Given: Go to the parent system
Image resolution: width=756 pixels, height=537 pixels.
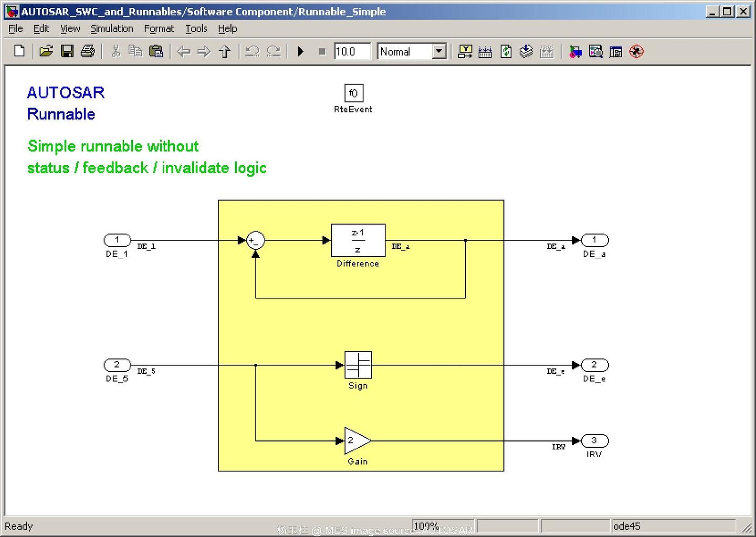Looking at the screenshot, I should pyautogui.click(x=224, y=51).
